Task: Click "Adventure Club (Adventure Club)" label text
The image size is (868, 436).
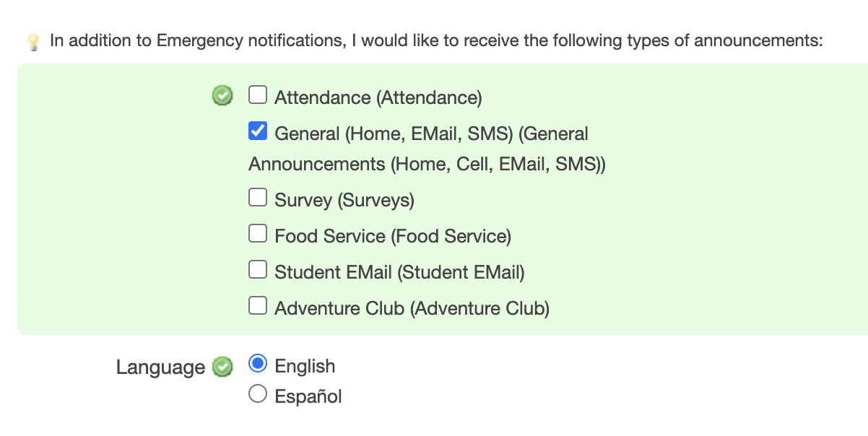Action: [412, 308]
